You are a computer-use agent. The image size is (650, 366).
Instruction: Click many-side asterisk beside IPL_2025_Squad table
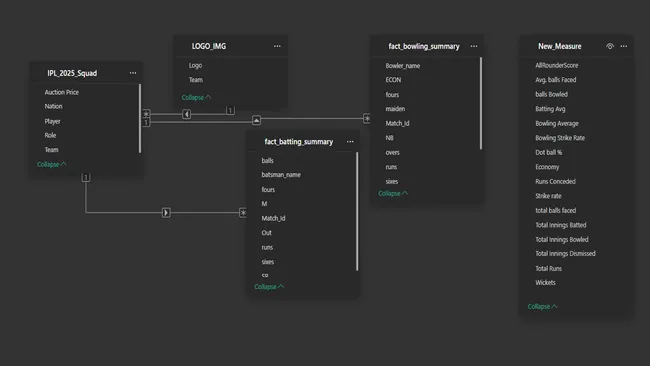(146, 114)
